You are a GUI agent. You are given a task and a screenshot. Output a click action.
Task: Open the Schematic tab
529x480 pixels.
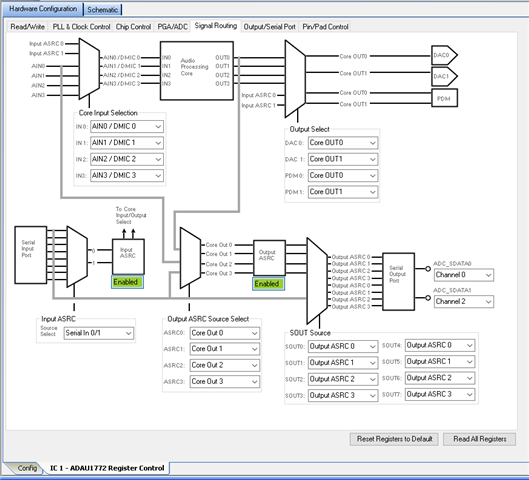pos(103,10)
